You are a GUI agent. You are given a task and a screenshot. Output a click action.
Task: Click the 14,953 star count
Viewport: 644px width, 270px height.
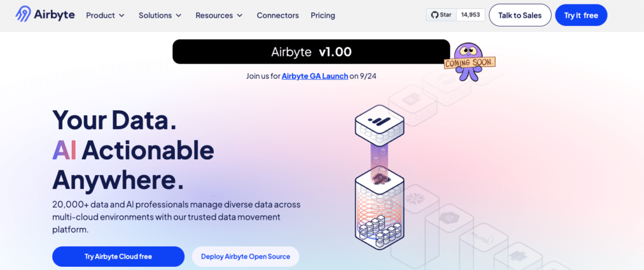[x=470, y=15]
